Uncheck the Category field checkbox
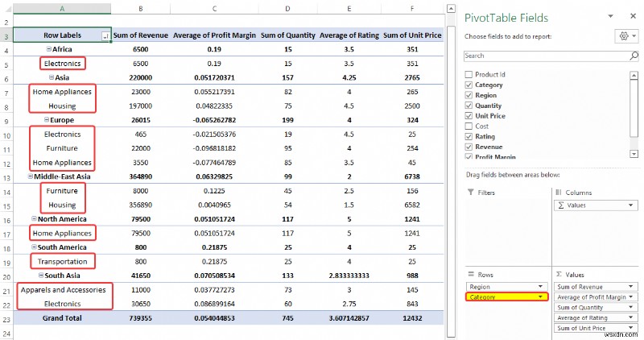644x340 pixels. point(469,85)
